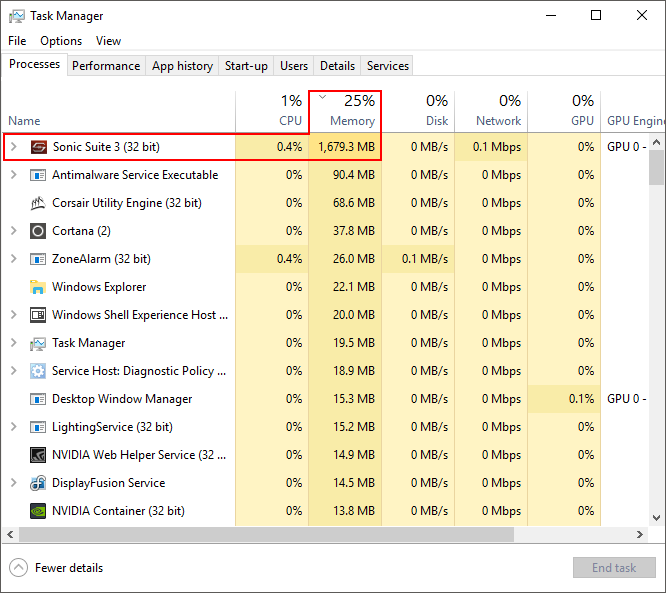Collapse view with the Fewer details arrow icon
Screen dimensions: 666x593
click(x=18, y=568)
